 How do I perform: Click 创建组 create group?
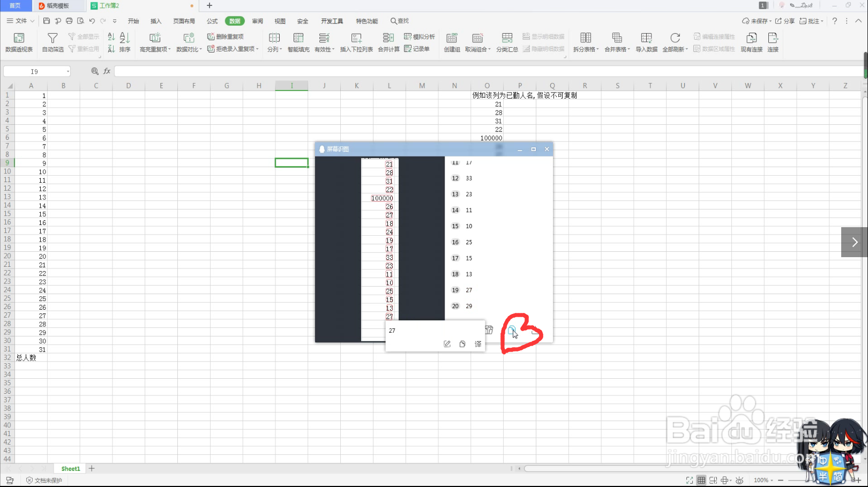click(x=452, y=42)
